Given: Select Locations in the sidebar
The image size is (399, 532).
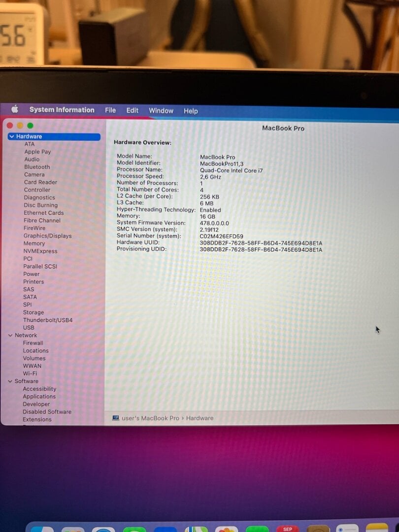Looking at the screenshot, I should point(35,351).
